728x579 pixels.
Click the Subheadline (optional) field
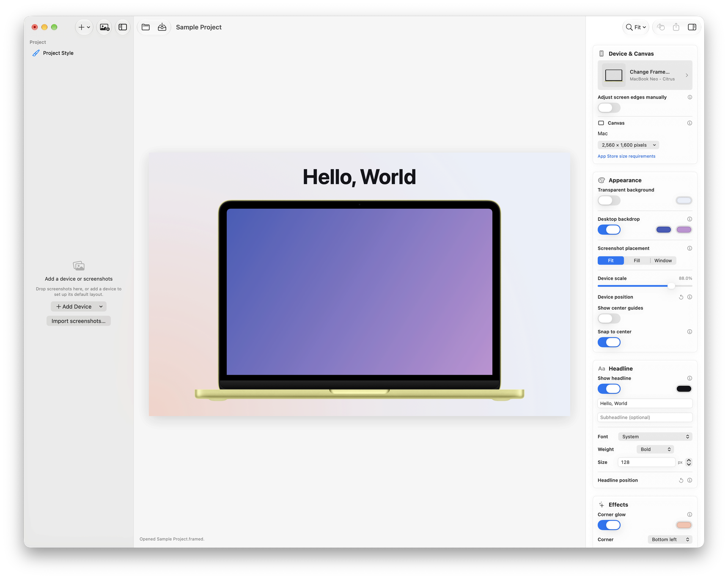[x=645, y=418]
